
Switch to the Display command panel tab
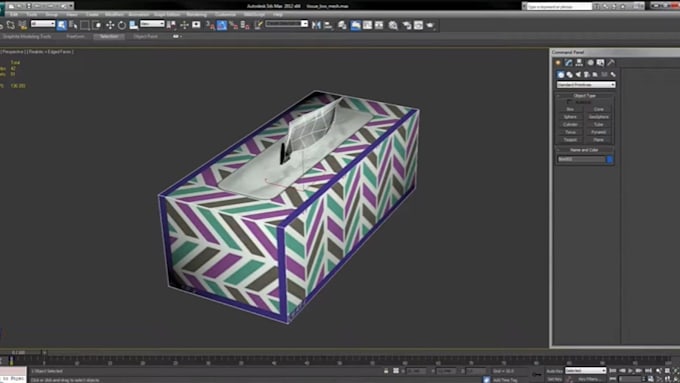tap(600, 62)
